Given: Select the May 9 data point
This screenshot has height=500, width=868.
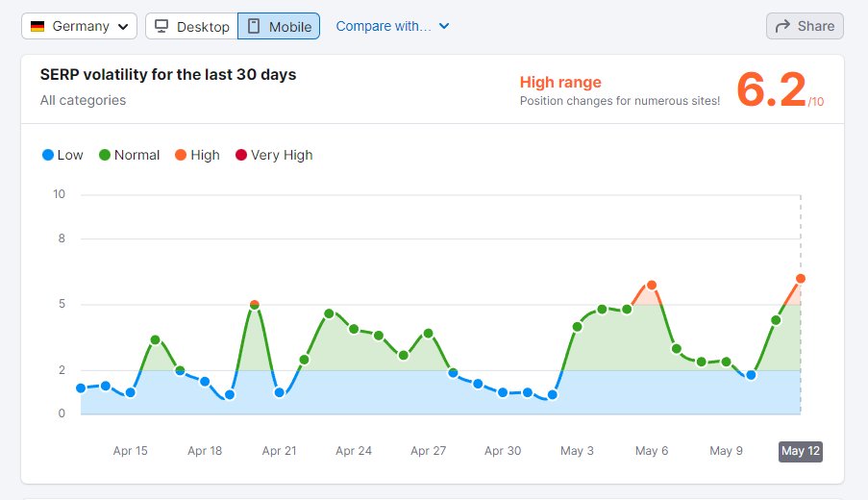Looking at the screenshot, I should click(x=727, y=362).
